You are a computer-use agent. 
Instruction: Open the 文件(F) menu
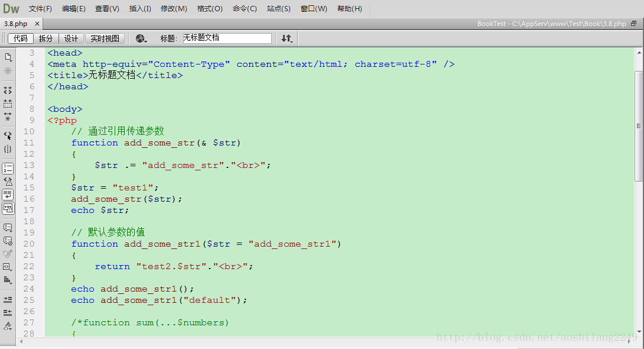[x=40, y=9]
